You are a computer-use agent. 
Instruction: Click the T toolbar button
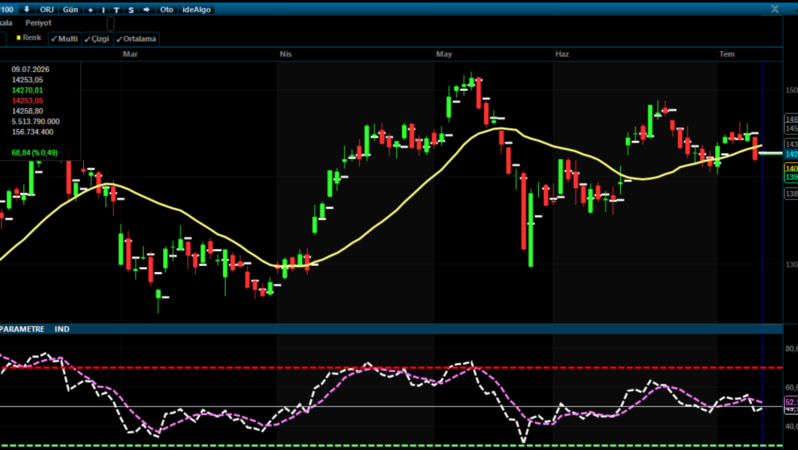pos(117,10)
